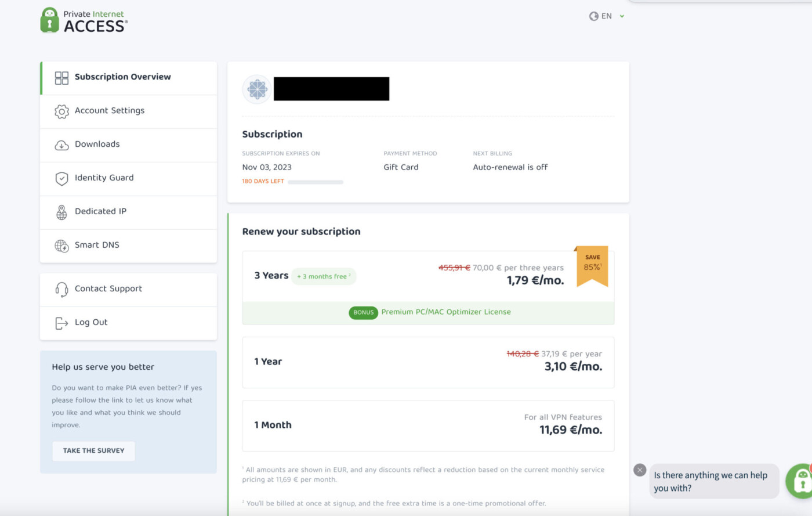Log out of the account

pos(128,323)
